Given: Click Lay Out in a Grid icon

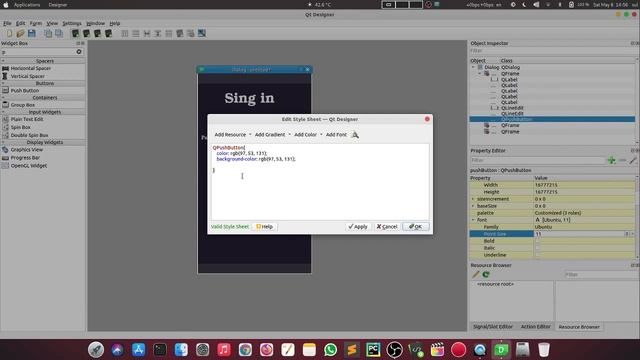Looking at the screenshot, I should 169,33.
